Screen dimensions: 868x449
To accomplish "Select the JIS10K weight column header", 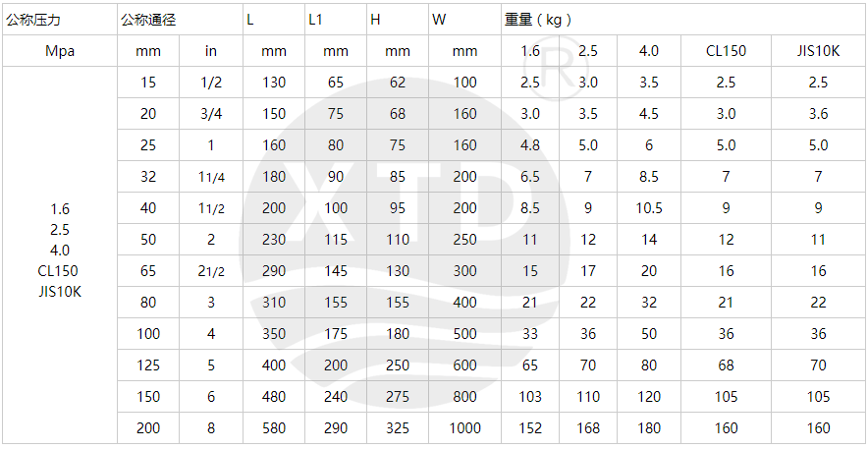I will click(x=819, y=51).
